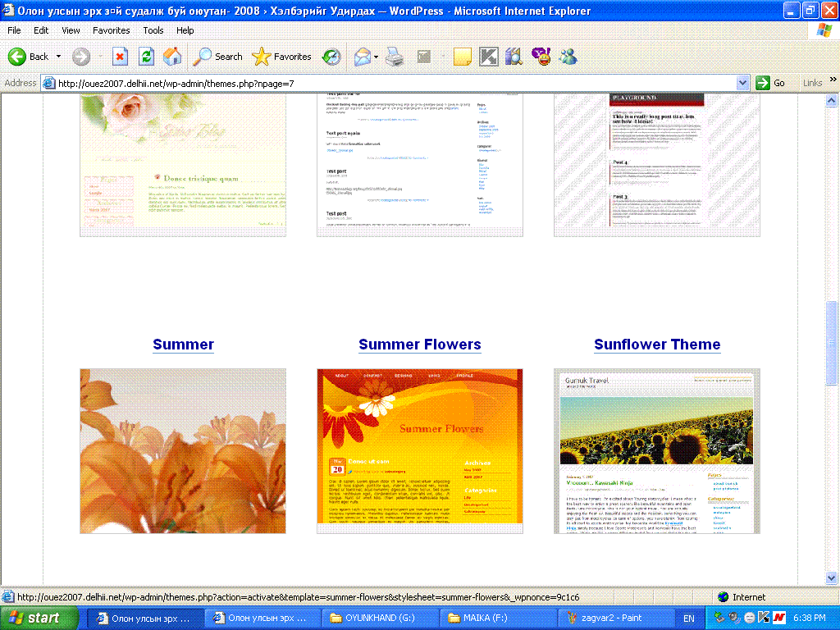The height and width of the screenshot is (630, 840).
Task: Click the Back navigation button
Action: pos(29,57)
